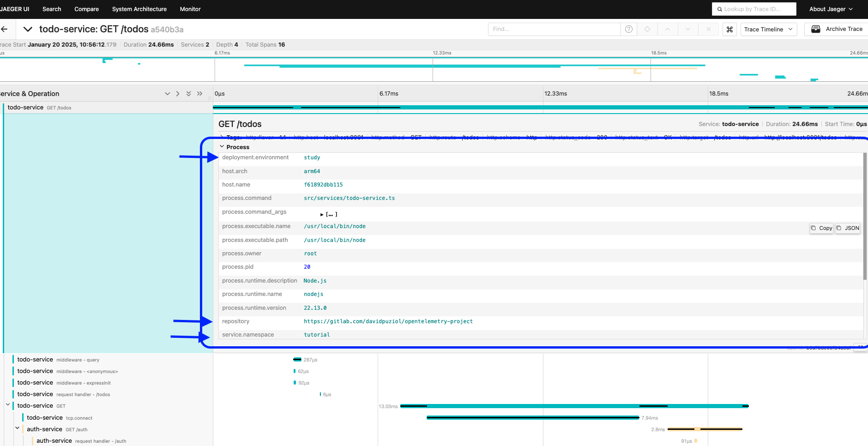This screenshot has width=868, height=446.
Task: Open System Architecture page
Action: point(139,9)
